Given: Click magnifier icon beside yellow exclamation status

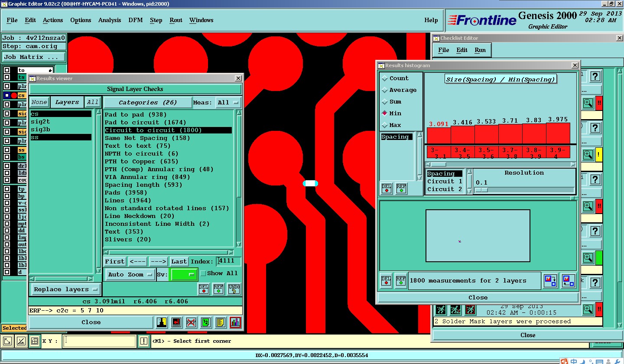Looking at the screenshot, I should [x=588, y=154].
